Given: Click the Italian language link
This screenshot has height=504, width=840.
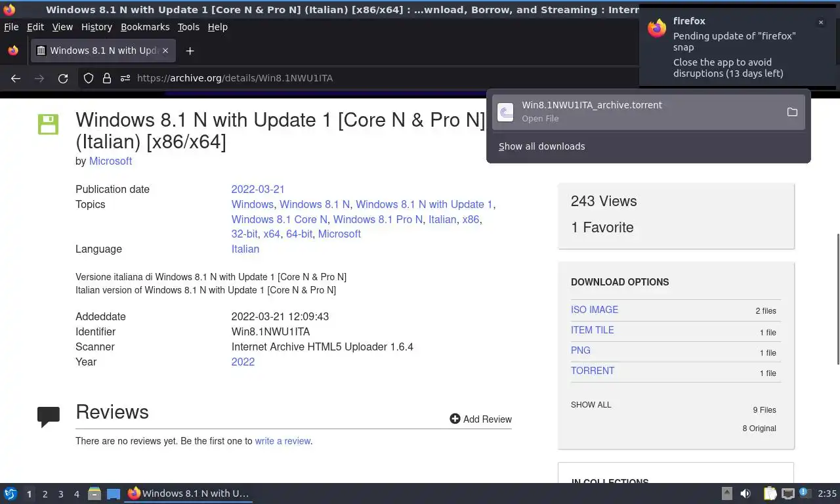Looking at the screenshot, I should point(245,249).
